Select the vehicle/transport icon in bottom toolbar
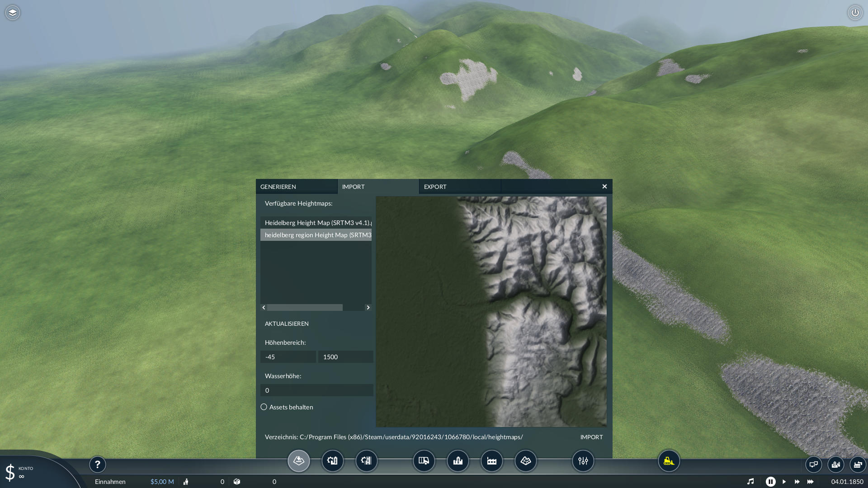This screenshot has height=488, width=868. [424, 461]
